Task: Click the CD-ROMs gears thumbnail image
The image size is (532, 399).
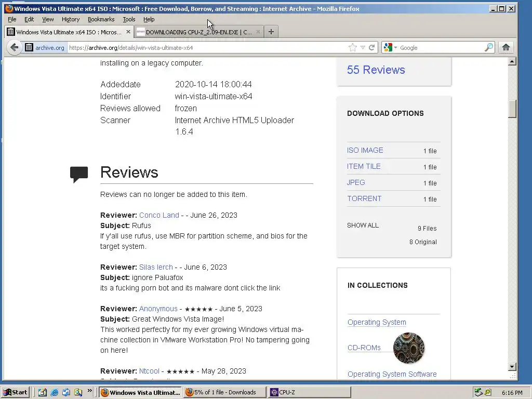Action: (408, 348)
